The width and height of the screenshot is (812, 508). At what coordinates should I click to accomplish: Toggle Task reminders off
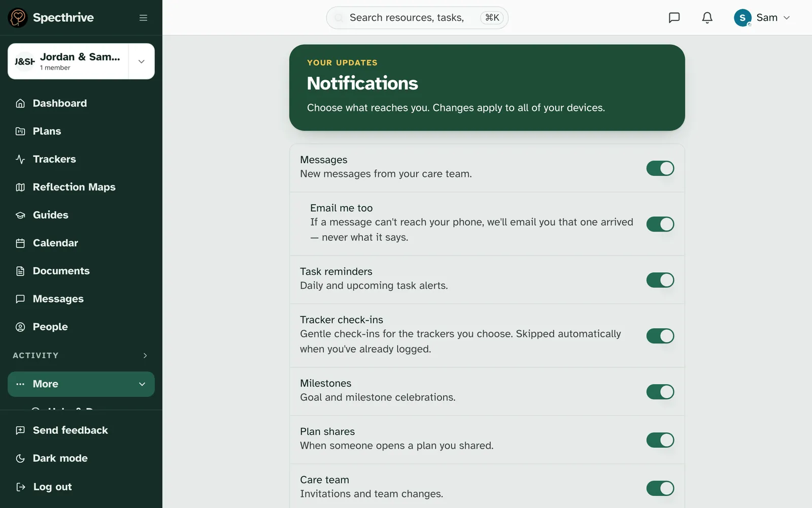coord(660,280)
